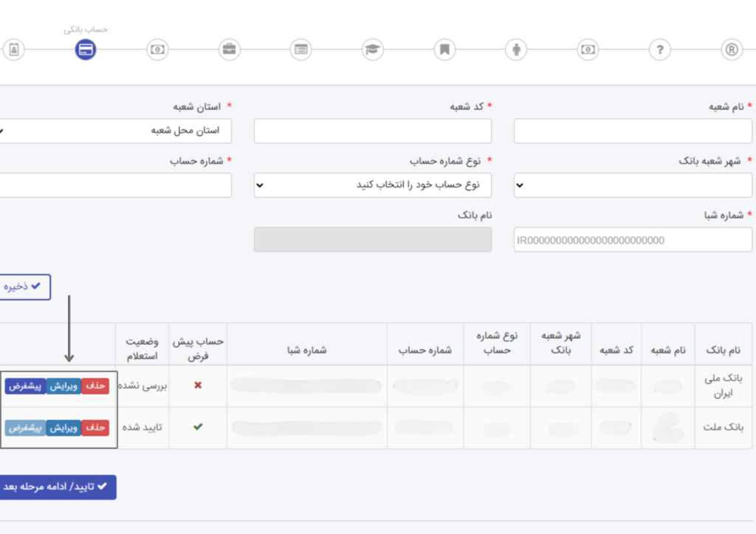Viewport: 756px width, 534px height.
Task: Expand the شهر شعبه بانک city dropdown
Action: click(x=633, y=185)
